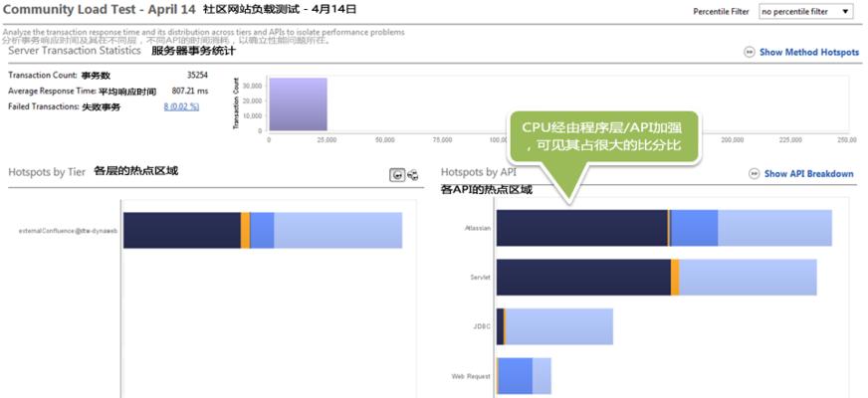Click the arrow icon beside Show Method Hotspots
Viewport: 868px width, 398px height.
pyautogui.click(x=750, y=52)
